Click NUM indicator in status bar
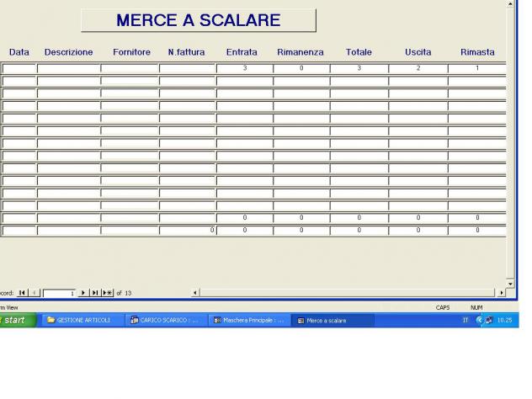The image size is (532, 399). pyautogui.click(x=476, y=307)
